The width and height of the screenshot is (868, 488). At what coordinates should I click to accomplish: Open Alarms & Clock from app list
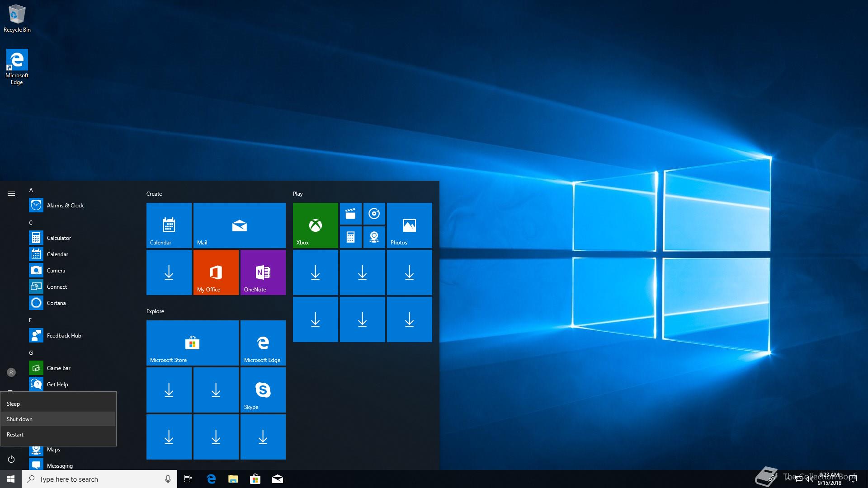coord(65,205)
